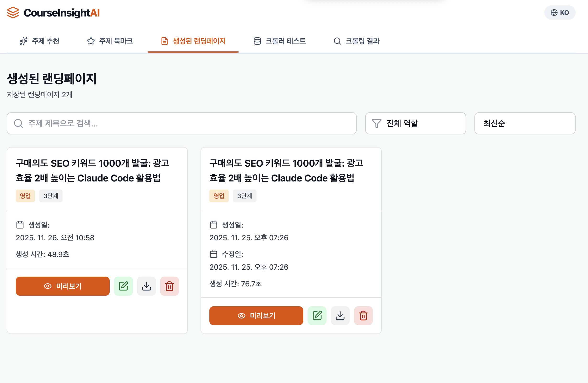Screen dimensions: 588x383
Task: Click the CourseInsightAI logo icon
Action: pyautogui.click(x=13, y=13)
